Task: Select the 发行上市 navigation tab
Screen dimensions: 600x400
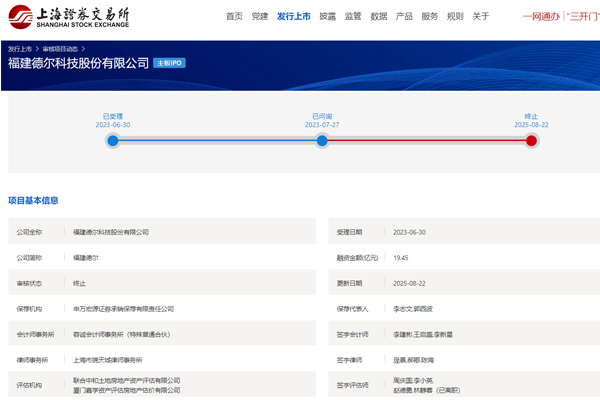Action: [293, 17]
